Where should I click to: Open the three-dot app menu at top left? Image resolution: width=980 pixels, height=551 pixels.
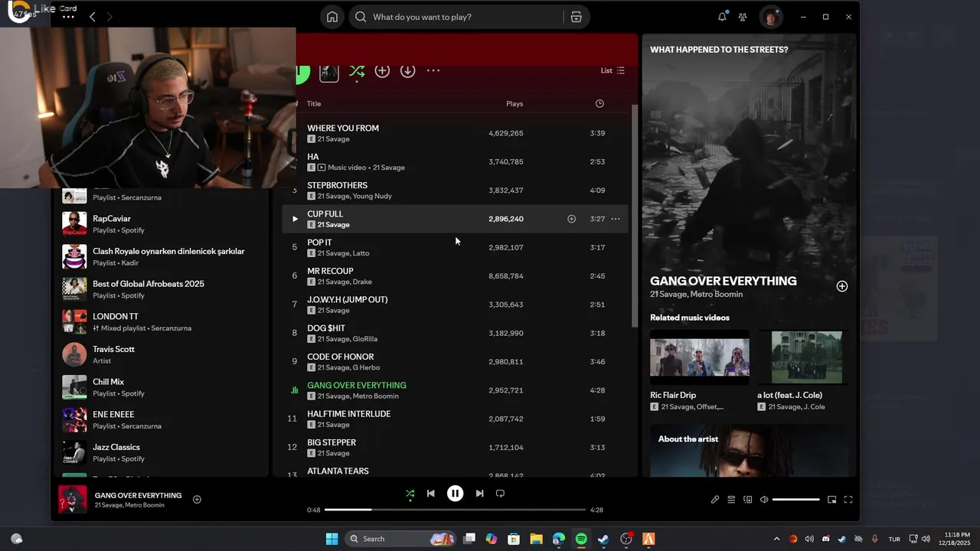pos(68,17)
